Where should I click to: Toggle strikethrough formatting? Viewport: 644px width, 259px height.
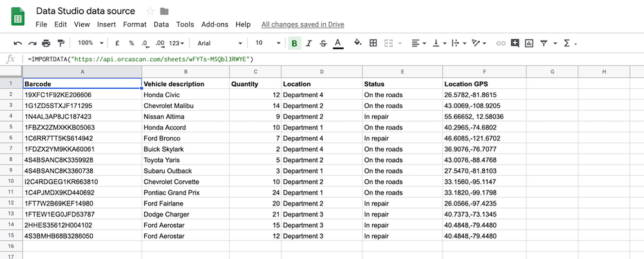coord(323,43)
